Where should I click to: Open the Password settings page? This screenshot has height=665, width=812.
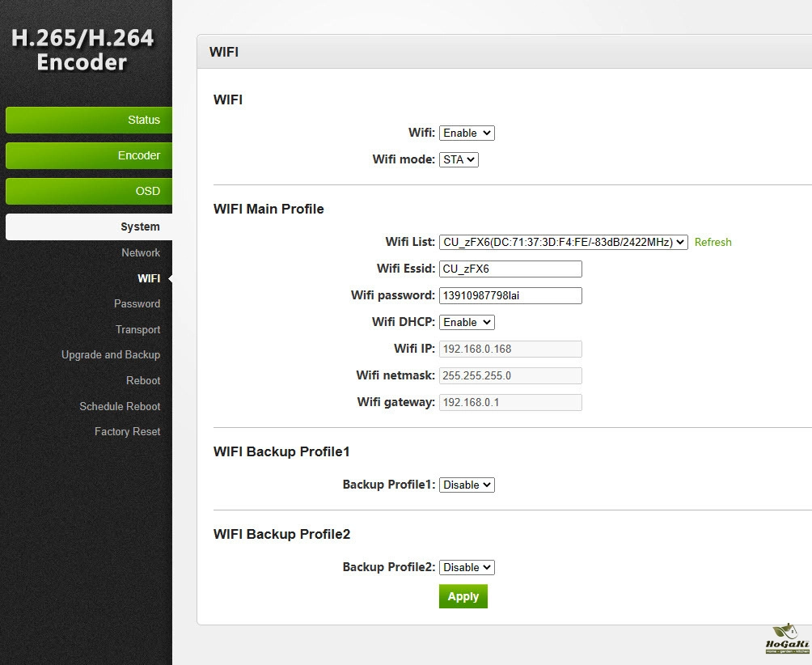coord(137,303)
